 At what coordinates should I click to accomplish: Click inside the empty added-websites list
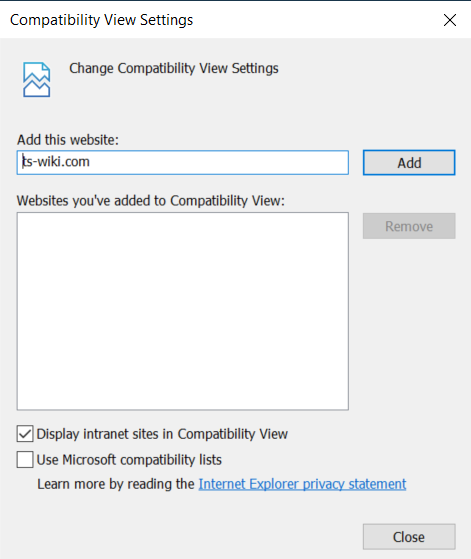[x=183, y=311]
